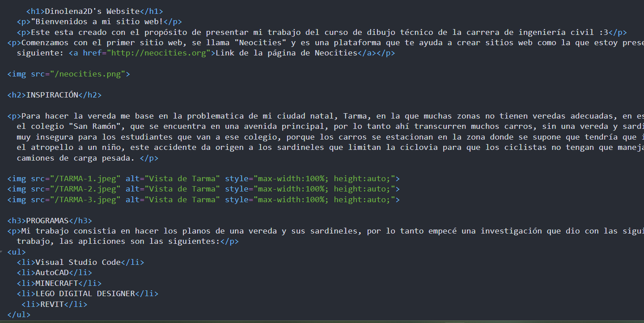Click the text "Bienvenidos a mi sitio web!"
The image size is (644, 323).
coord(100,21)
